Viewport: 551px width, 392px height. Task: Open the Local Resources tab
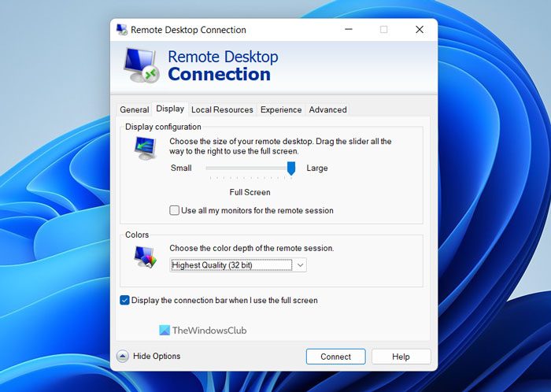tap(222, 109)
